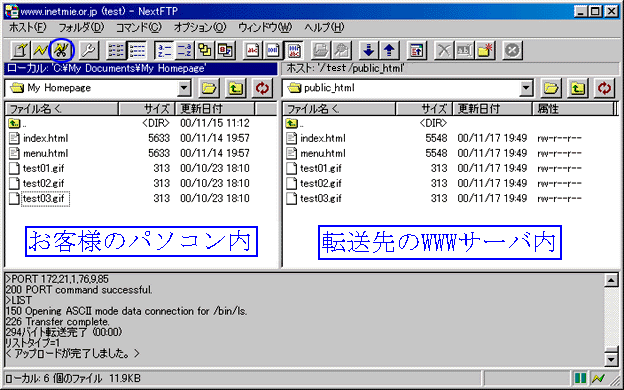The width and height of the screenshot is (624, 390).
Task: Select local test03.gif file
Action: click(39, 199)
